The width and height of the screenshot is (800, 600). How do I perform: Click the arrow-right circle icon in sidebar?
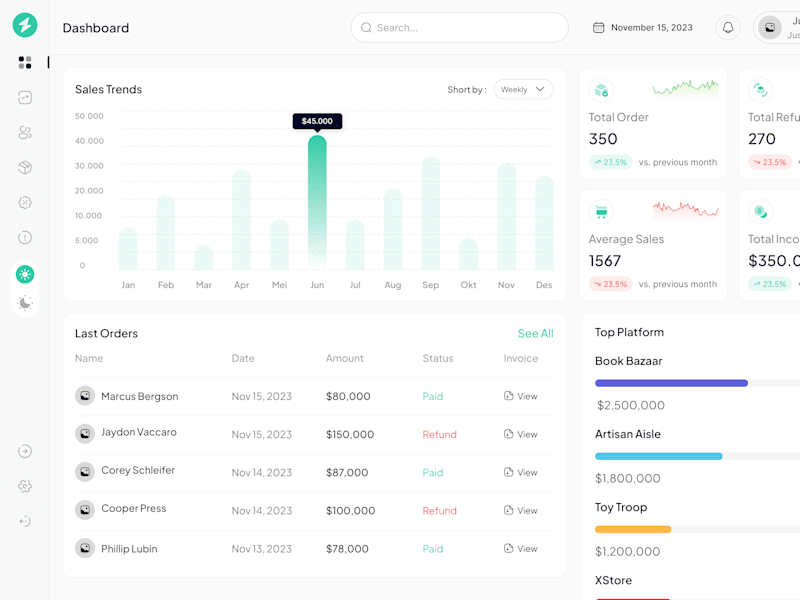[25, 451]
